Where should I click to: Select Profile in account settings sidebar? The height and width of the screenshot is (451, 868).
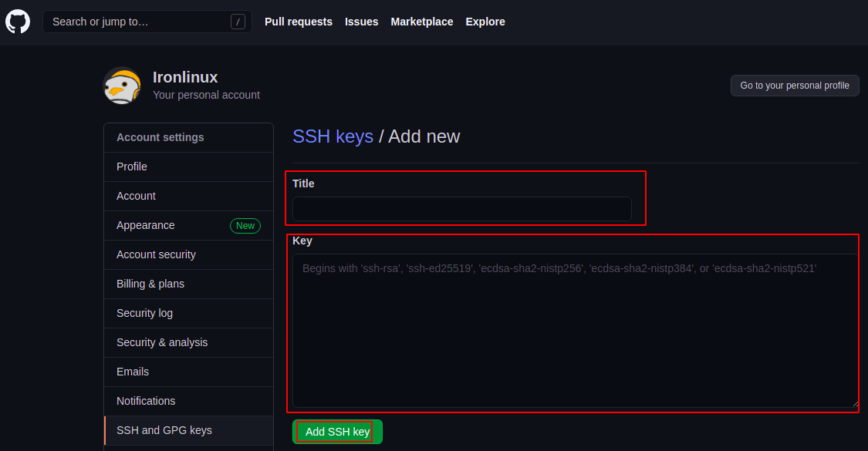click(132, 167)
